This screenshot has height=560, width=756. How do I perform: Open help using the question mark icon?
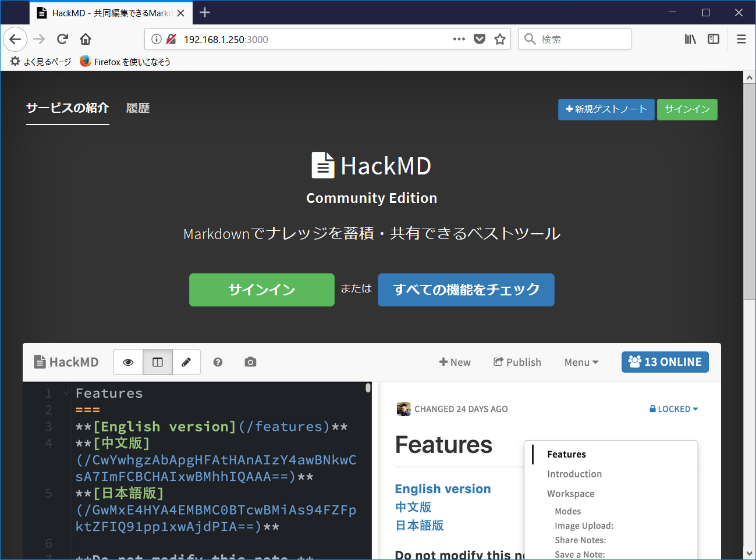click(218, 362)
